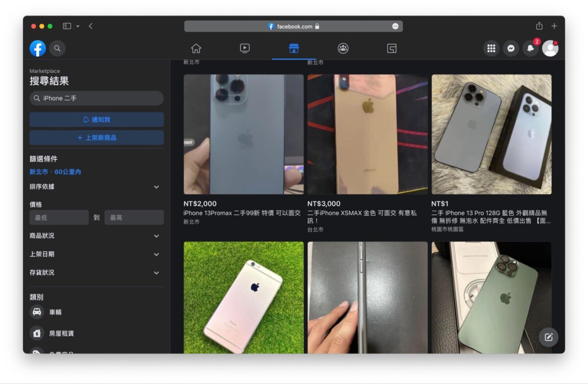Open the Gaming tab icon

(x=392, y=48)
